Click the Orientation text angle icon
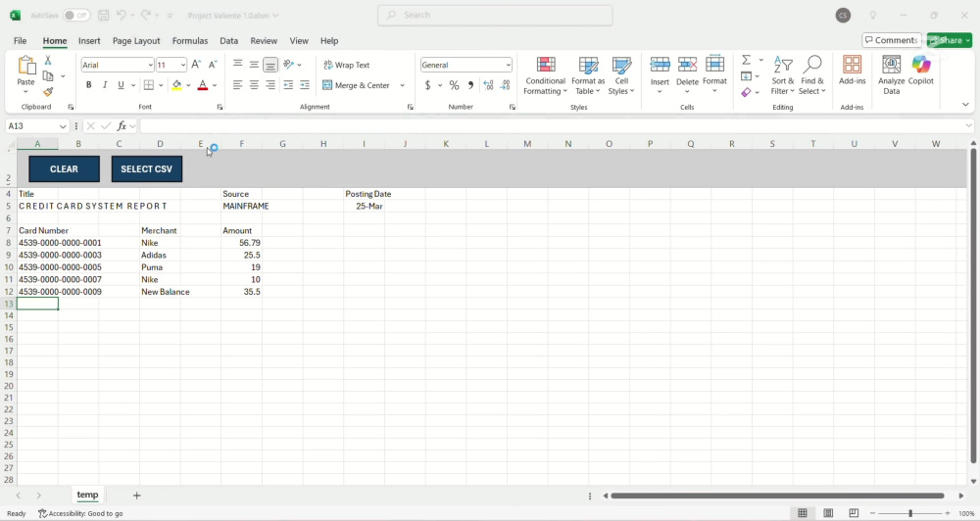980x521 pixels. (x=288, y=65)
